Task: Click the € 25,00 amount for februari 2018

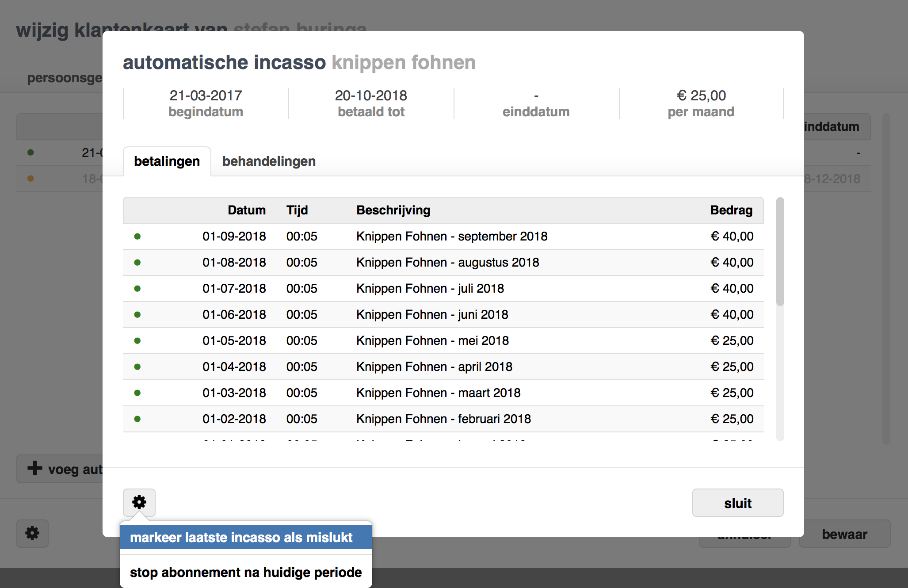Action: click(x=732, y=419)
